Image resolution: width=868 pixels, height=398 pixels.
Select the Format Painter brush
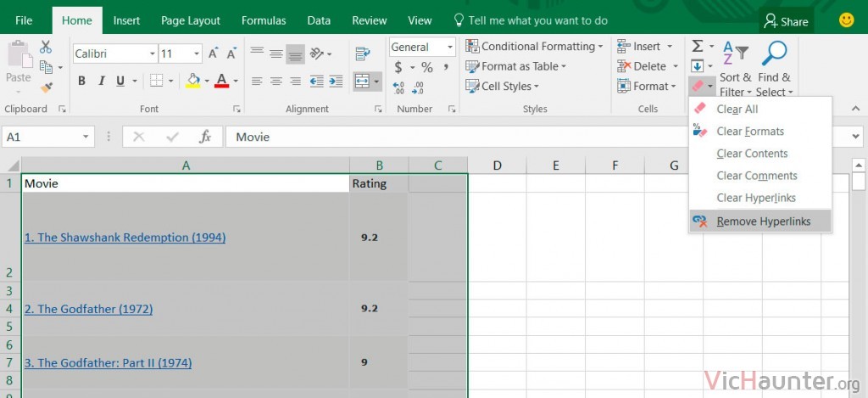(47, 87)
